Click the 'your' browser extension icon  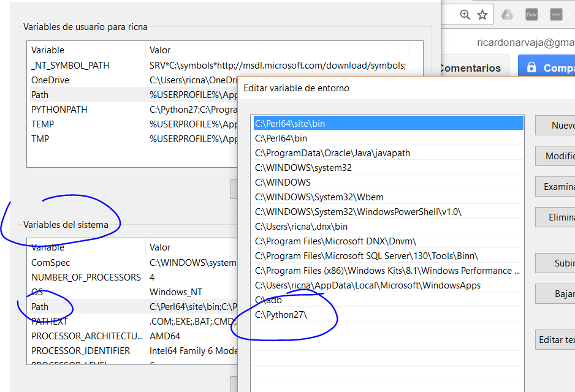coord(556,15)
